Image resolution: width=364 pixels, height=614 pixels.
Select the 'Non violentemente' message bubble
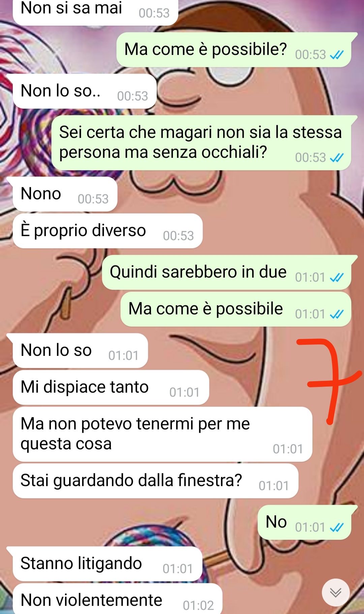pyautogui.click(x=118, y=599)
